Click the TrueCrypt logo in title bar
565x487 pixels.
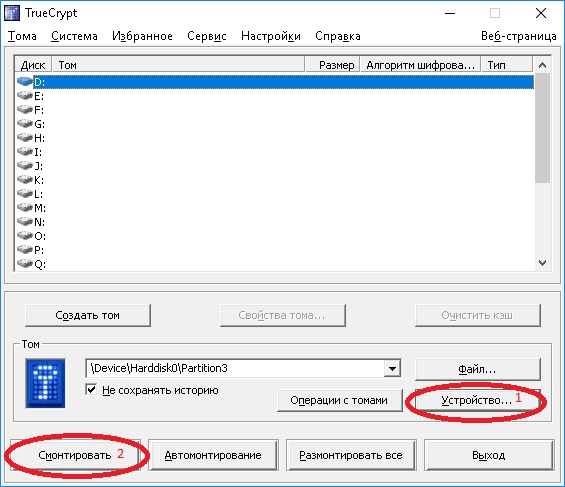[x=12, y=13]
